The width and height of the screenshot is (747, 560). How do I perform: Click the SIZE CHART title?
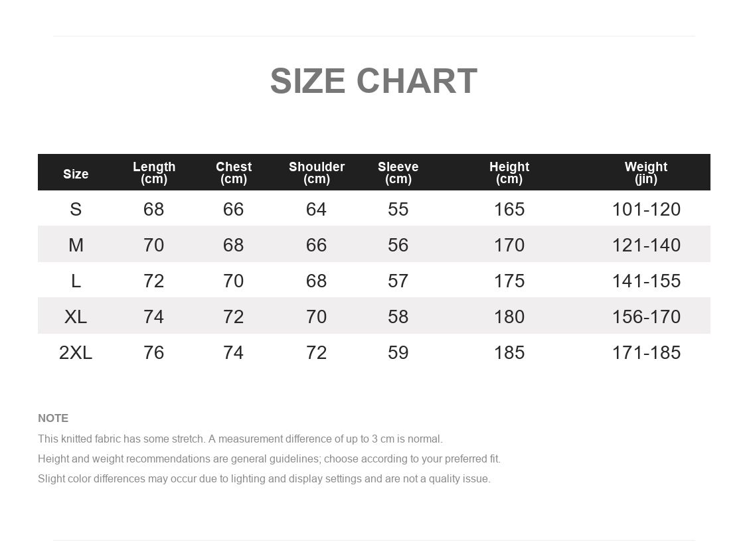point(373,81)
